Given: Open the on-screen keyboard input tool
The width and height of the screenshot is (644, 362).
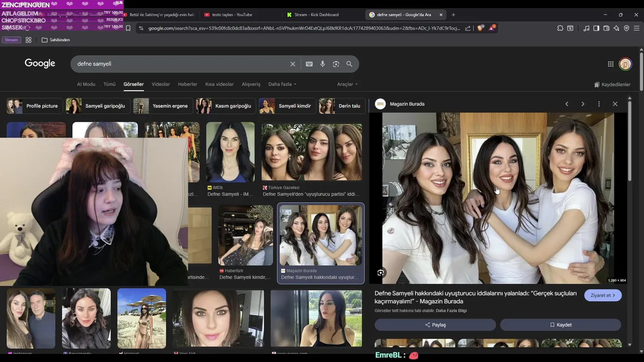Looking at the screenshot, I should 309,64.
